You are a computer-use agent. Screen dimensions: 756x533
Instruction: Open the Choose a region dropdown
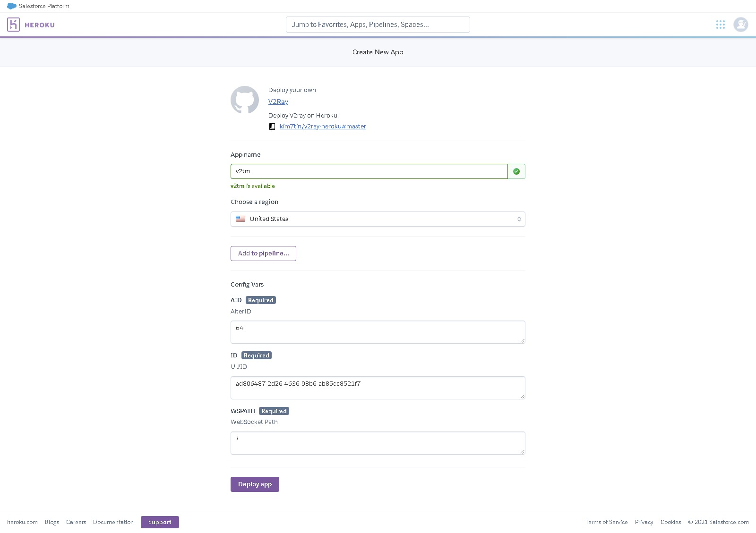click(x=378, y=219)
